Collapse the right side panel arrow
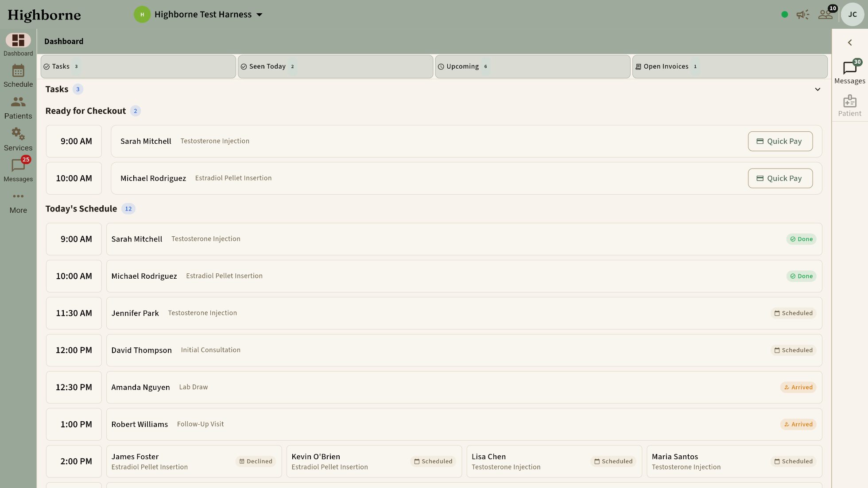The height and width of the screenshot is (488, 868). pyautogui.click(x=850, y=42)
